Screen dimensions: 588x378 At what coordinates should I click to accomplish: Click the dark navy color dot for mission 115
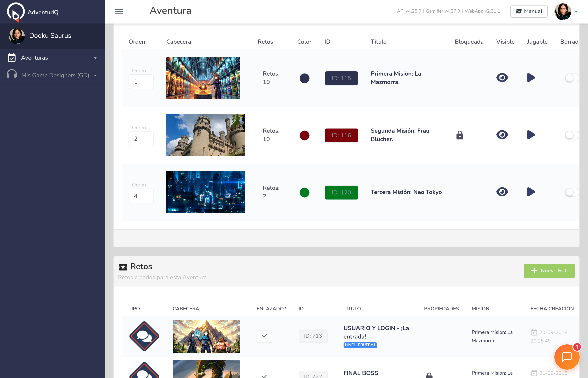[304, 78]
